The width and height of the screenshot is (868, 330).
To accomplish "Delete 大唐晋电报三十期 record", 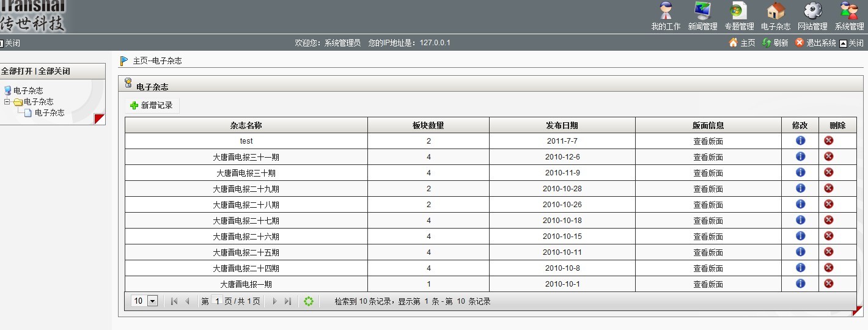I will point(829,172).
